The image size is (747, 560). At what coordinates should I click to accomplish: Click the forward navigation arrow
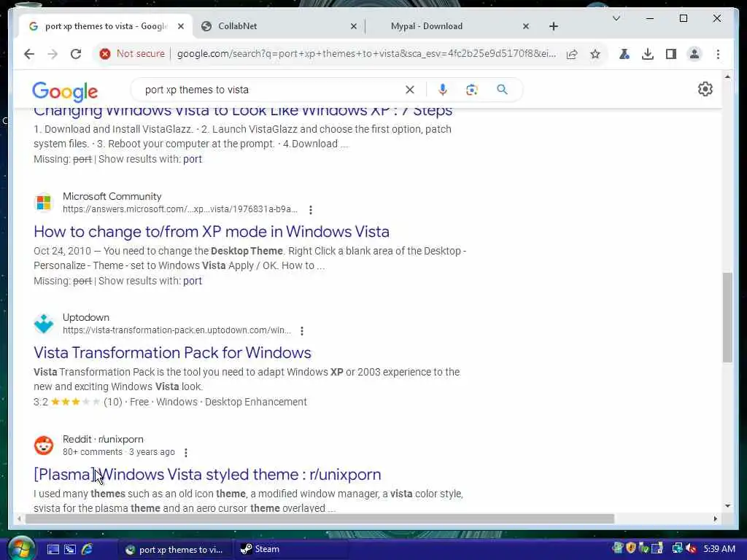(x=53, y=54)
